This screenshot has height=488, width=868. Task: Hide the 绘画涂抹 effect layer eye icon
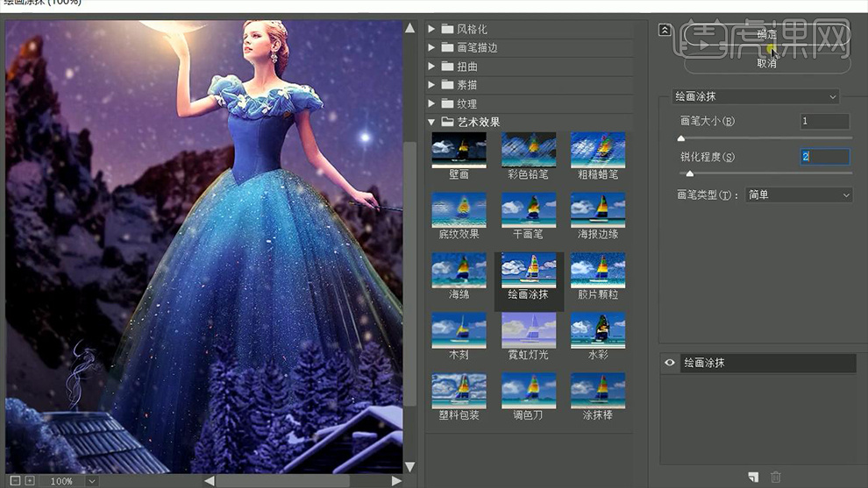671,363
